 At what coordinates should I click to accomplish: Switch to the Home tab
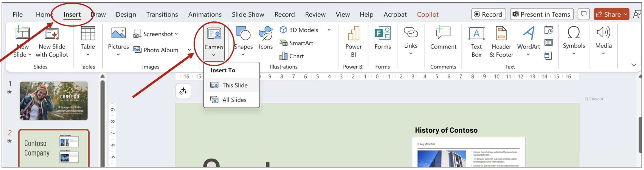tap(44, 15)
